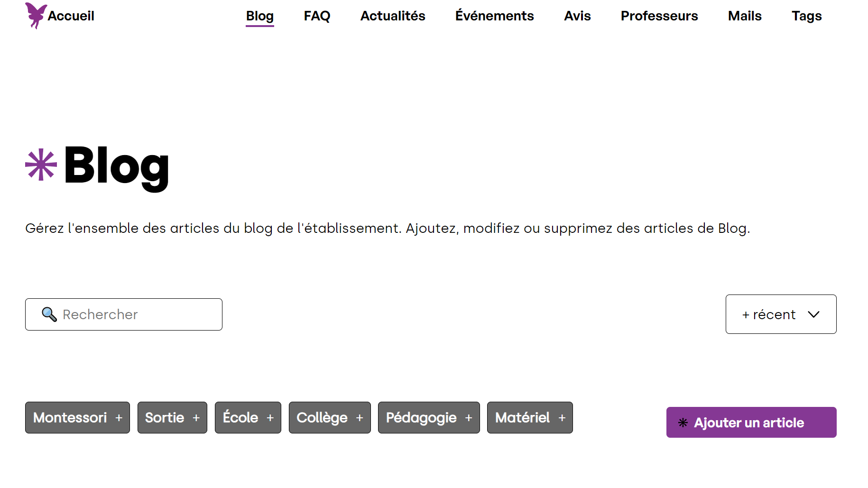Viewport: 868px width, 488px height.
Task: Click the plus icon on the Sortie tag
Action: pos(196,418)
